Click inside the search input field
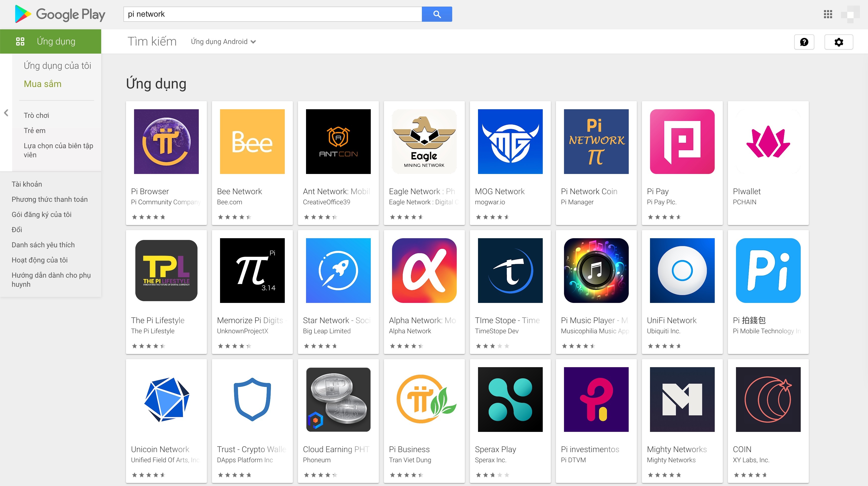The image size is (868, 486). click(270, 14)
